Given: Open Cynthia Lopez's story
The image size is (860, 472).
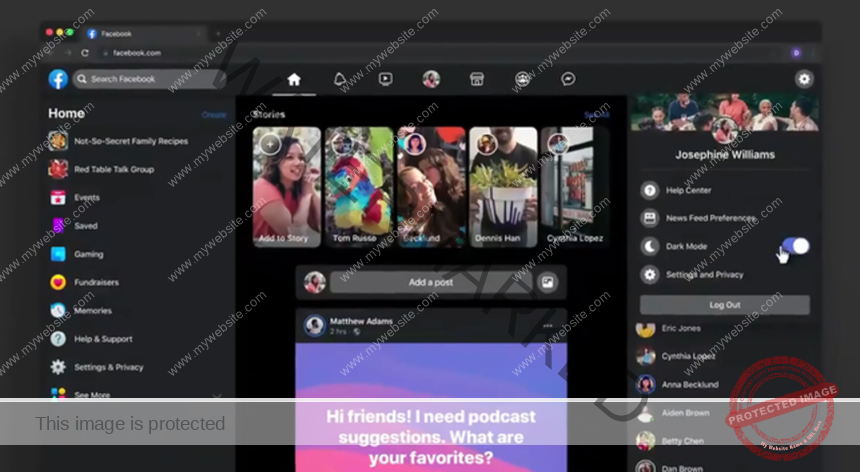Looking at the screenshot, I should (x=575, y=187).
